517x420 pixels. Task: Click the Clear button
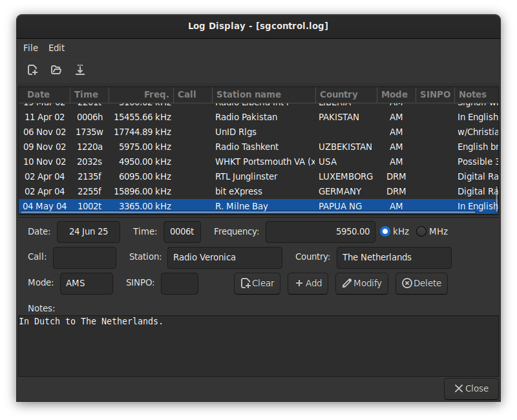(257, 283)
